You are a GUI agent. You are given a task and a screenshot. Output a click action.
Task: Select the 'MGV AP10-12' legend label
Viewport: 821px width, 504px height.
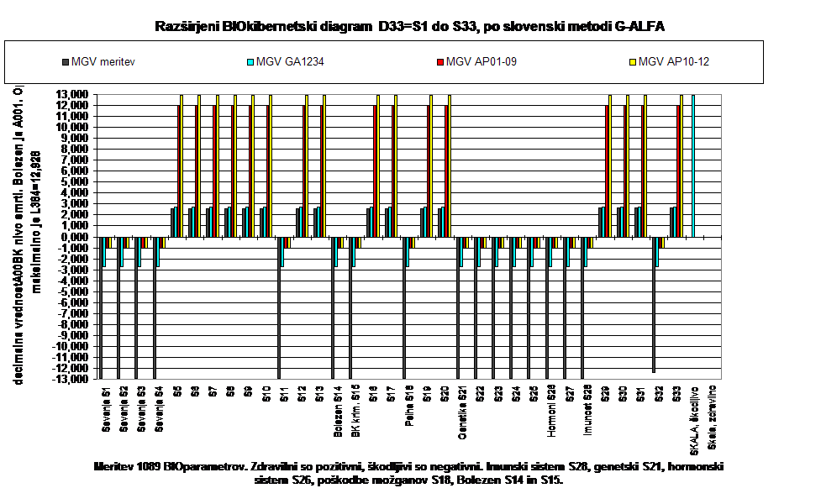(674, 62)
